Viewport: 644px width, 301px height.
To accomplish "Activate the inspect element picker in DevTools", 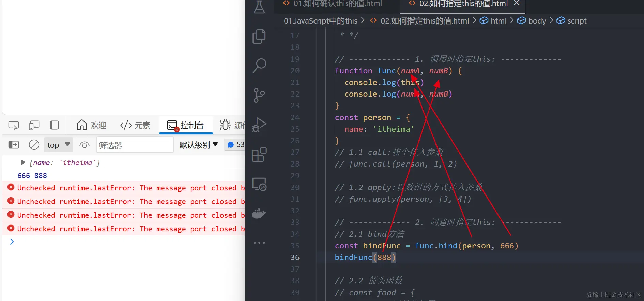I will coord(14,126).
